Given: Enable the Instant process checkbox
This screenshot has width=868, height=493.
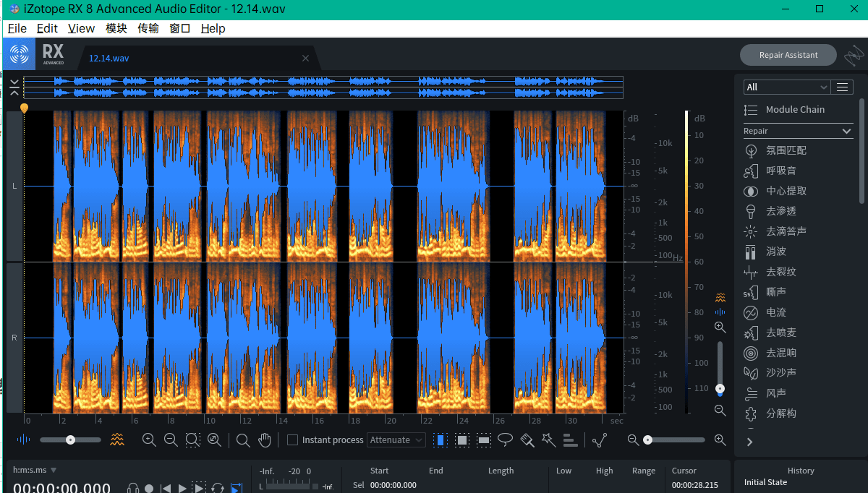Looking at the screenshot, I should tap(292, 440).
